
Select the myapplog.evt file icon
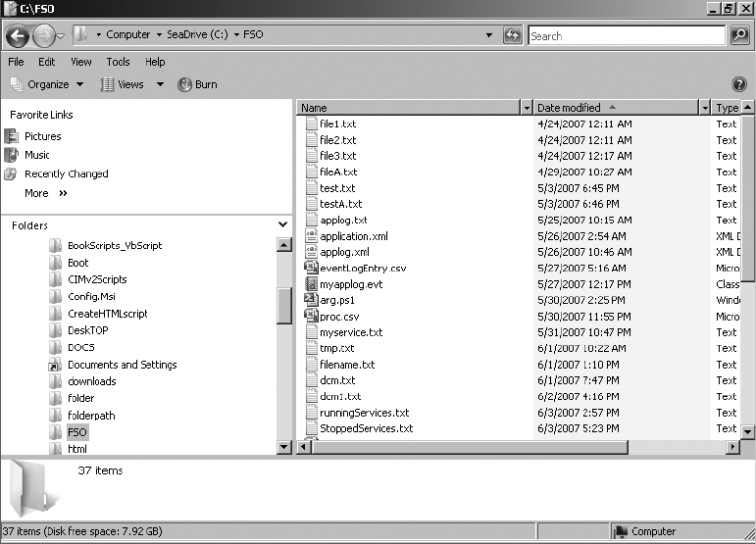pyautogui.click(x=312, y=283)
